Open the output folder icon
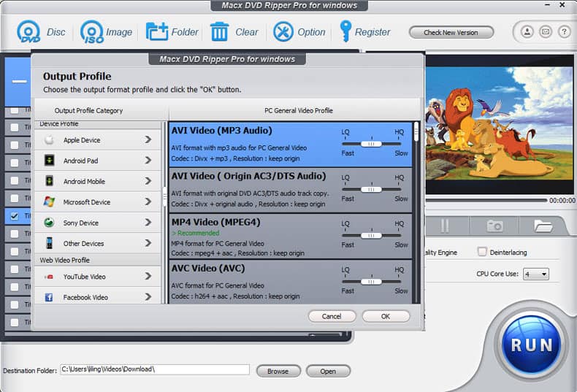The height and width of the screenshot is (392, 577). pyautogui.click(x=543, y=226)
